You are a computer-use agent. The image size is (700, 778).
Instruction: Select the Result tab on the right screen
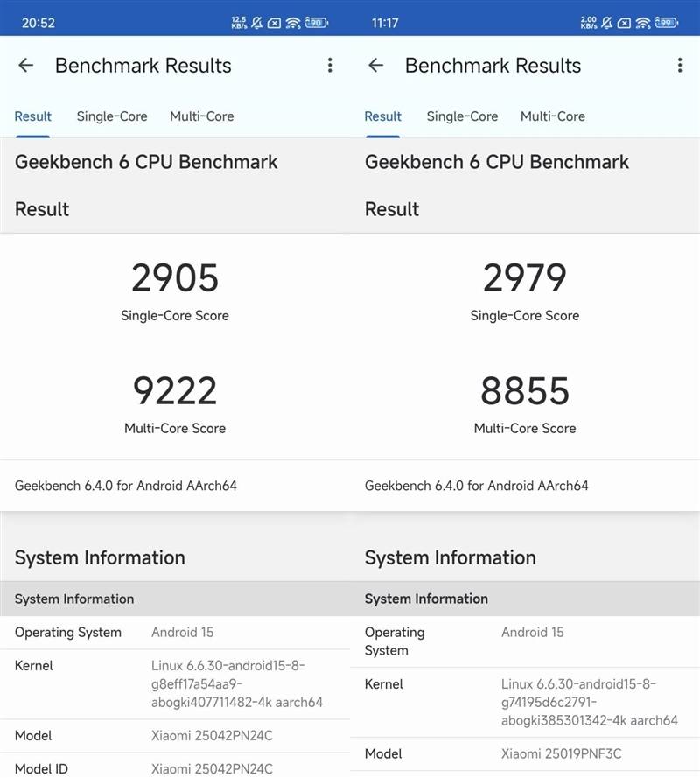383,116
